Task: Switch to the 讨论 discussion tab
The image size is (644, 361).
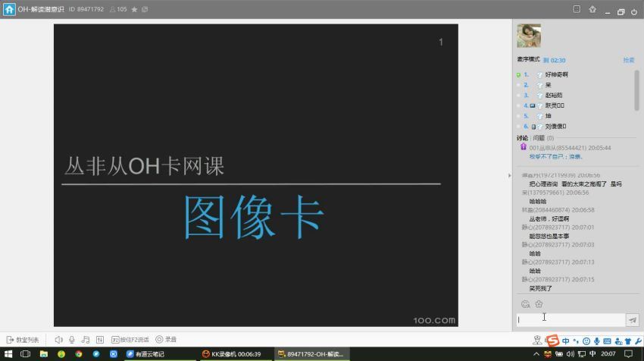Action: pyautogui.click(x=522, y=138)
